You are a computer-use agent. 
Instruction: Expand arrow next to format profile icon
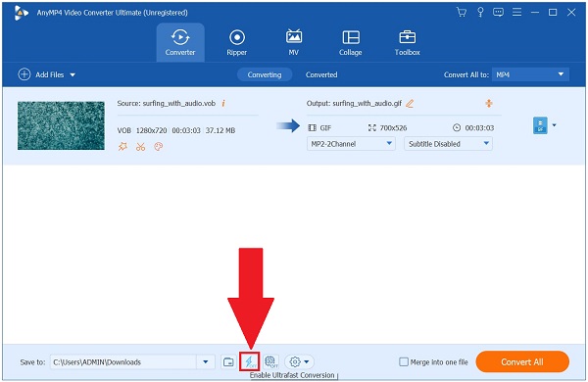(554, 125)
